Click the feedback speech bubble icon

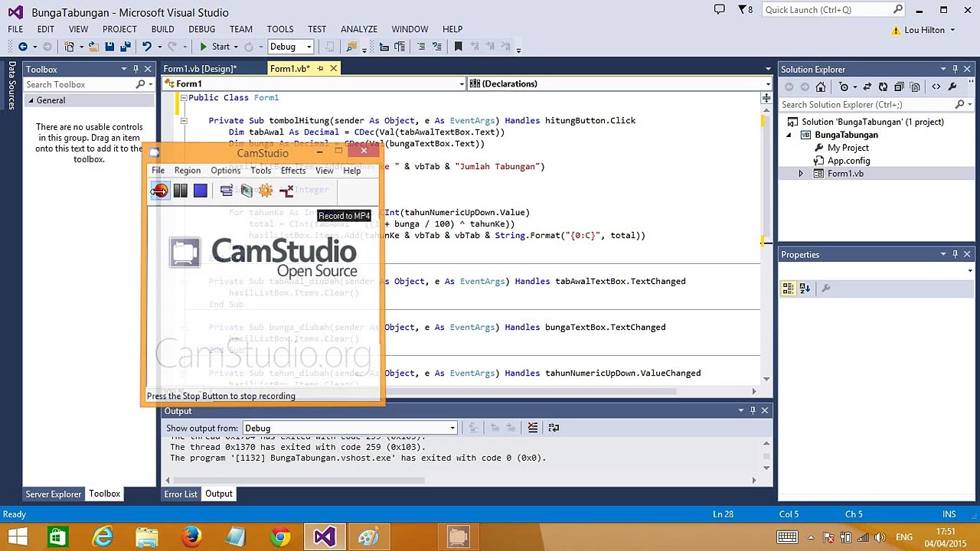point(719,10)
